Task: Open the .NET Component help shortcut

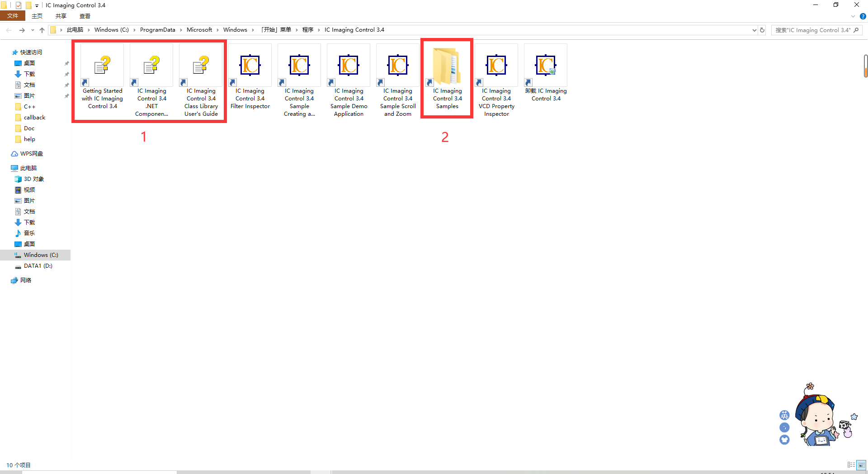Action: click(x=151, y=81)
